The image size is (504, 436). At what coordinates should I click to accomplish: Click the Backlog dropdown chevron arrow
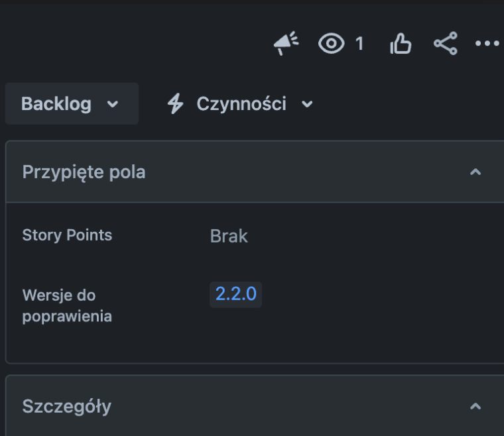click(x=113, y=105)
